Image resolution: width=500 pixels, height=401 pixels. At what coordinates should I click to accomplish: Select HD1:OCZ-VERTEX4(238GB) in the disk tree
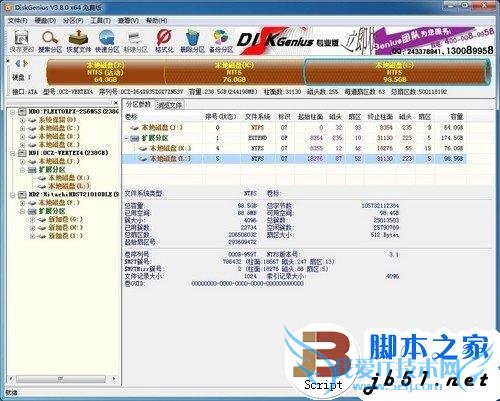[68, 153]
